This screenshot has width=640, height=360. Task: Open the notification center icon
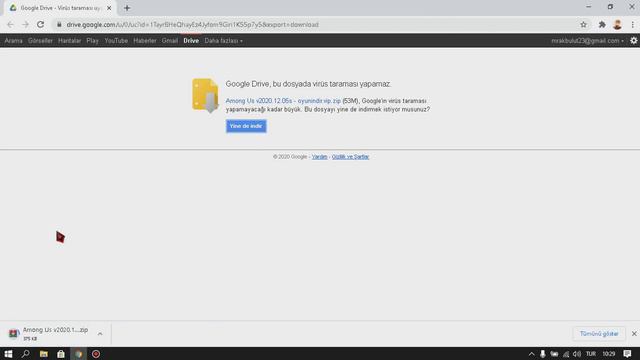pyautogui.click(x=627, y=354)
